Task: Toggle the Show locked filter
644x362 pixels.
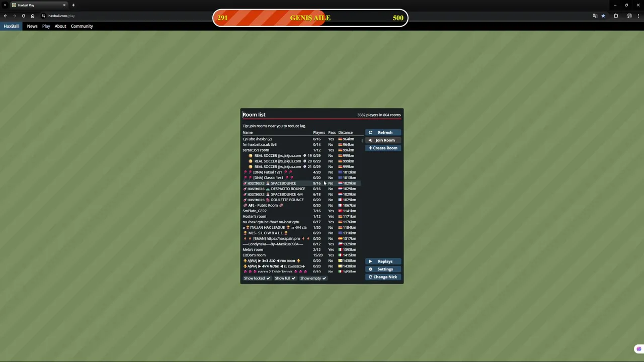Action: [x=257, y=278]
